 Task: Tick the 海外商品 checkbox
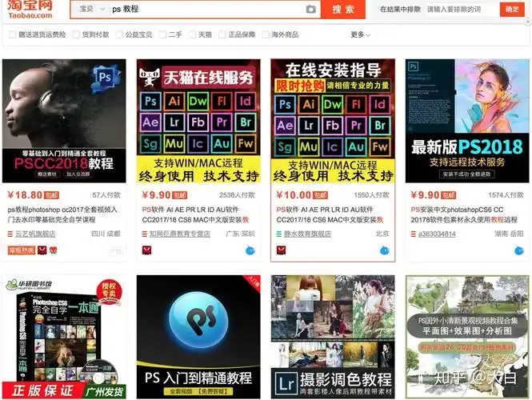266,34
